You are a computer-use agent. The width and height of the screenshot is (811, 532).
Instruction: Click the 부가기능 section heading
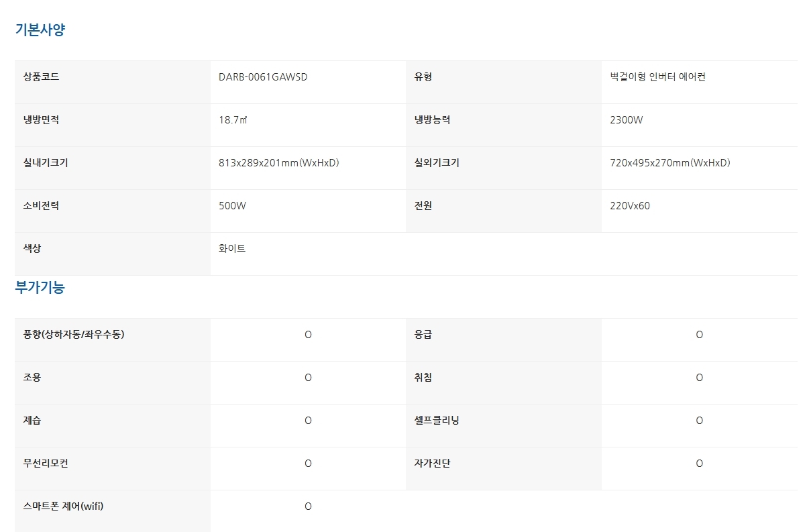pos(40,287)
